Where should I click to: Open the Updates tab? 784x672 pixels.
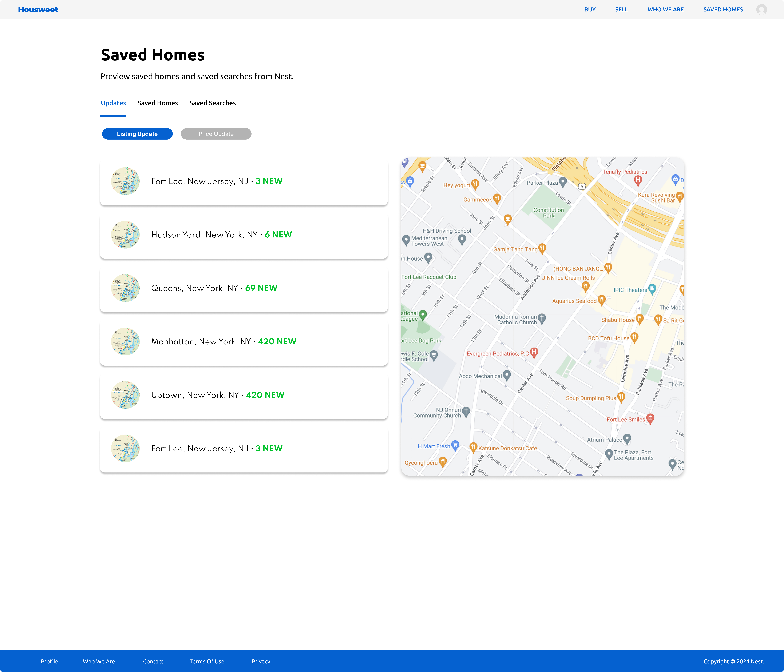click(113, 103)
